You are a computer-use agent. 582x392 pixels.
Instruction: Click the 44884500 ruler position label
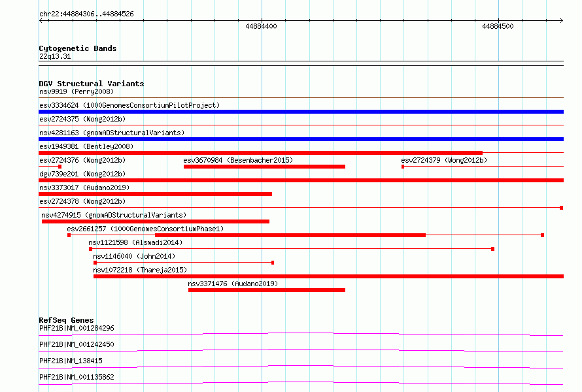click(498, 26)
